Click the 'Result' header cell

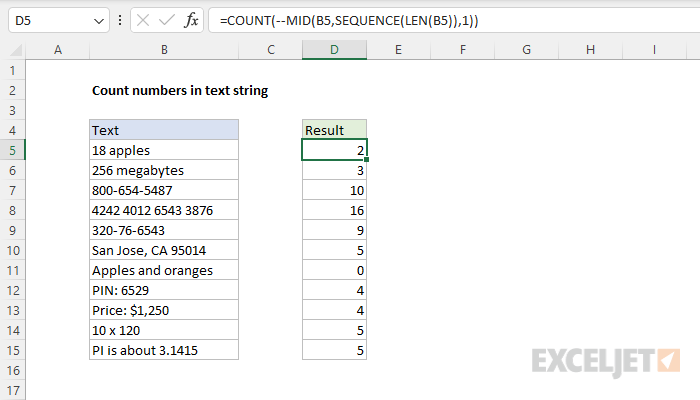pyautogui.click(x=334, y=130)
